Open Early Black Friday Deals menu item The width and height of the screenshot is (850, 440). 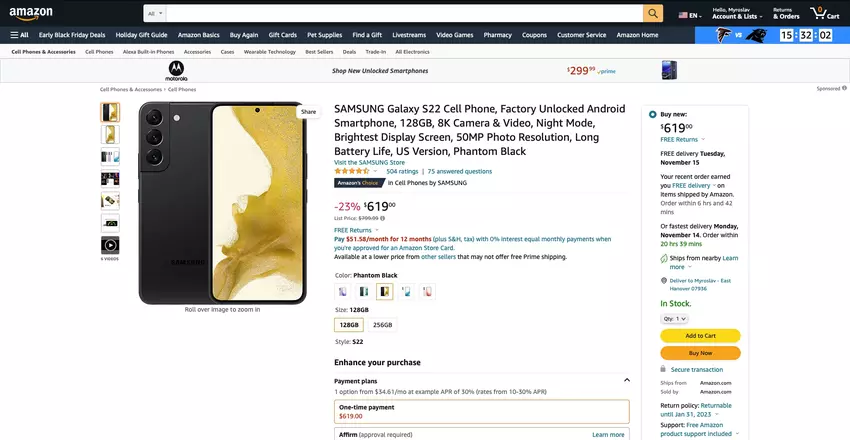click(72, 35)
